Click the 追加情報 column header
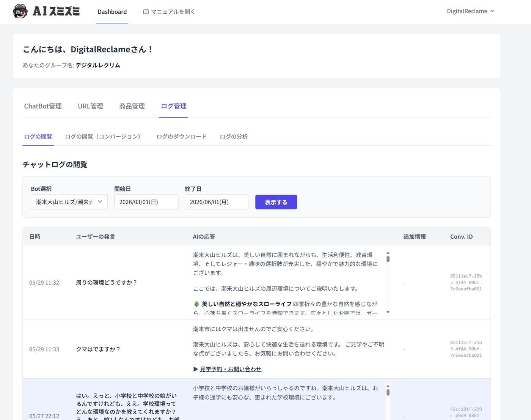Screen dimensions: 531x420 pos(415,237)
